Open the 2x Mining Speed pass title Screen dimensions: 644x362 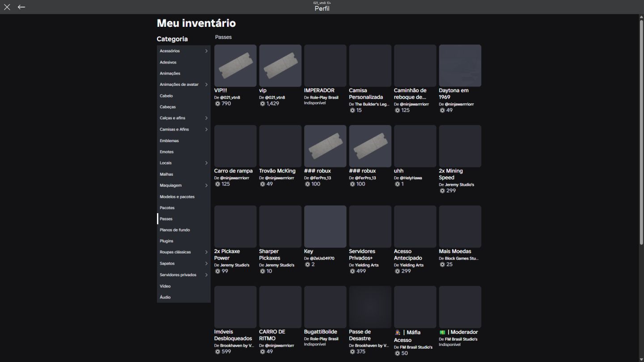pos(451,174)
